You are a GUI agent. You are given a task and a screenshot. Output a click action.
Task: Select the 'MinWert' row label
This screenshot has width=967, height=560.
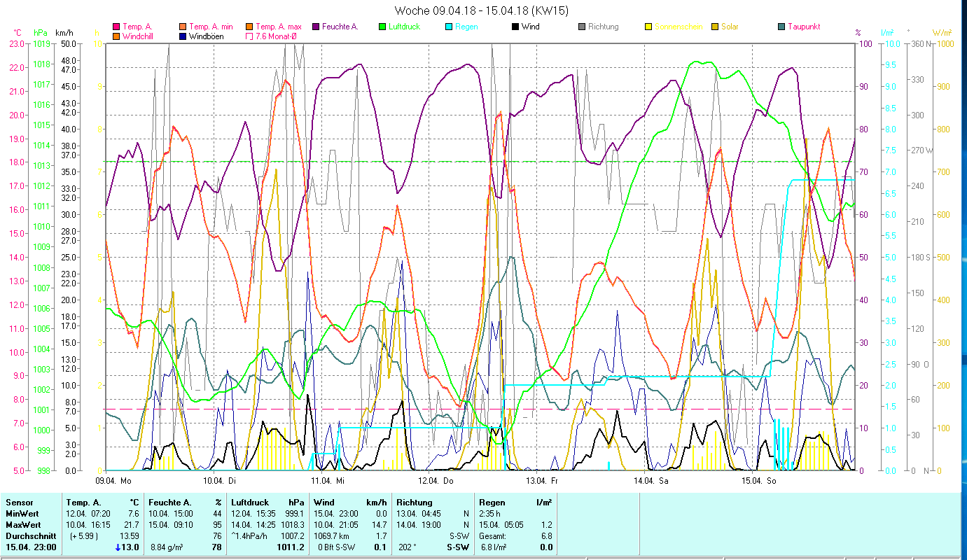pos(21,514)
